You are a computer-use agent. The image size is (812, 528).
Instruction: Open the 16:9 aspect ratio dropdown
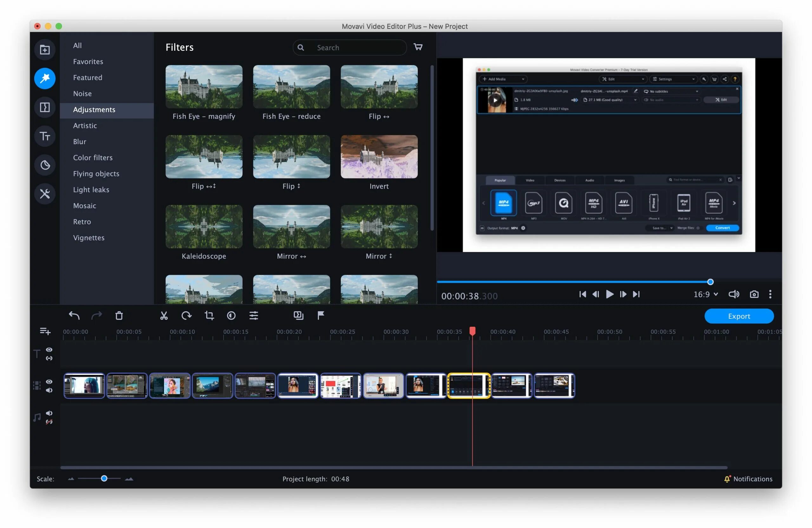[x=705, y=294]
